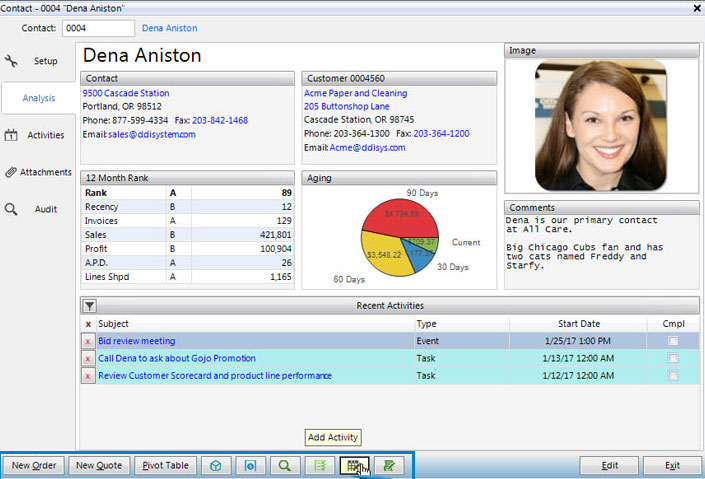Click the Comments text area
This screenshot has width=705, height=479.
[601, 251]
